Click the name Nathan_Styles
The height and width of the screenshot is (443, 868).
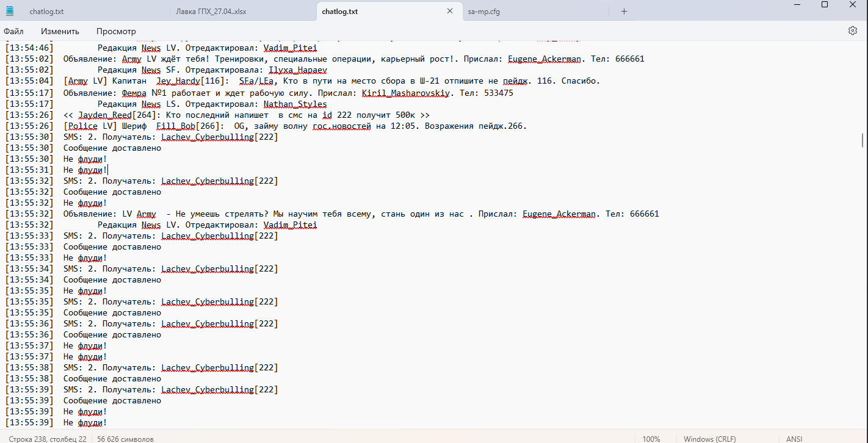(x=295, y=104)
